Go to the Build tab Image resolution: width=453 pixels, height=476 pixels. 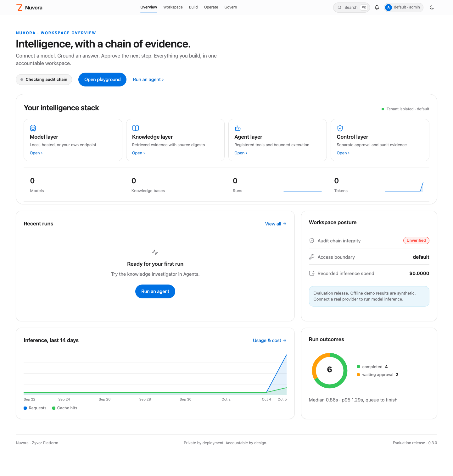[193, 7]
